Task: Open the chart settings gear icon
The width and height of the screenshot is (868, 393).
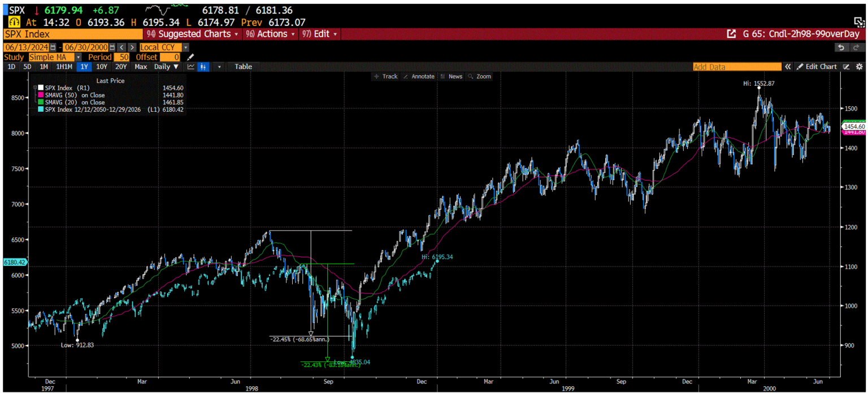Action: click(859, 67)
